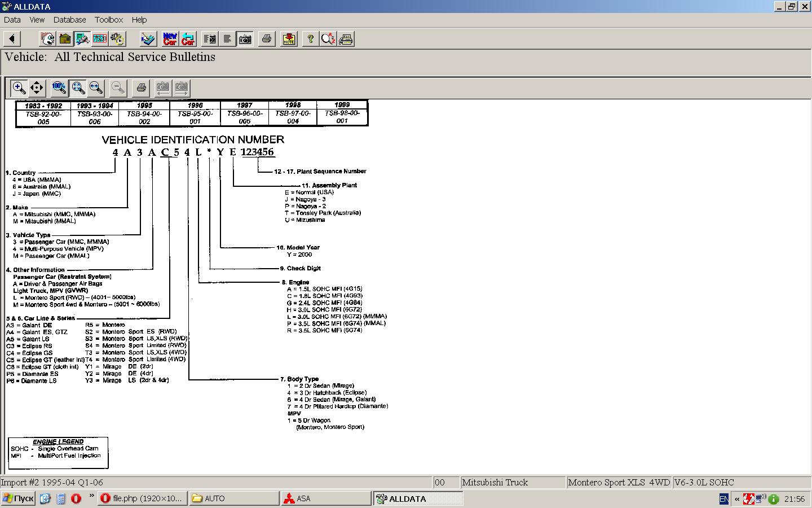Click the back arrow toolbar button

pyautogui.click(x=12, y=39)
